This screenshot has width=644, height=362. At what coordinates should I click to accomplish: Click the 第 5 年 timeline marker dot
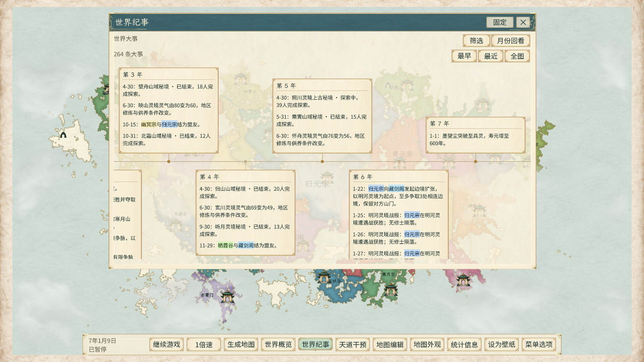tap(322, 162)
